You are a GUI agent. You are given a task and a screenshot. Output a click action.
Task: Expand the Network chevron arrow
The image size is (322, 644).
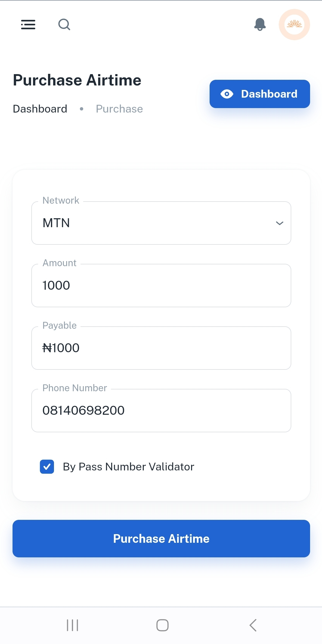[279, 223]
